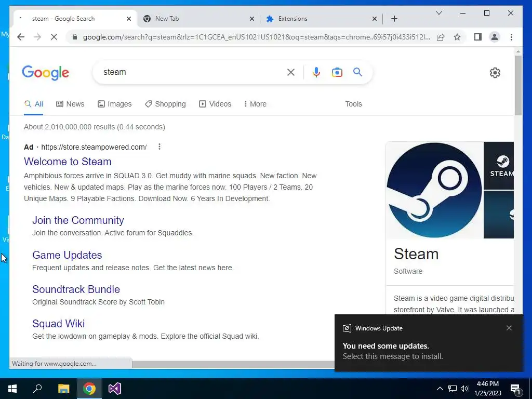Open the Welcome to Steam link
Screen dimensions: 532x399
click(x=68, y=162)
